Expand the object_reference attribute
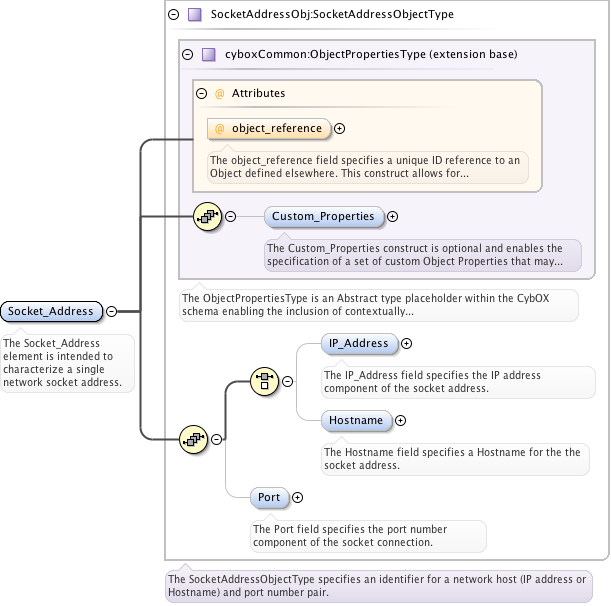Image resolution: width=611 pixels, height=606 pixels. pyautogui.click(x=340, y=128)
